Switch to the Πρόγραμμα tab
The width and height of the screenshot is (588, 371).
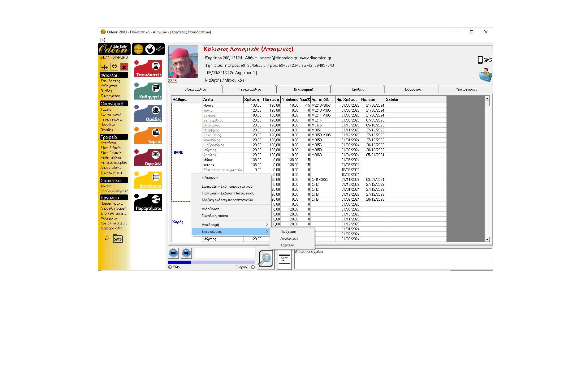tap(412, 89)
